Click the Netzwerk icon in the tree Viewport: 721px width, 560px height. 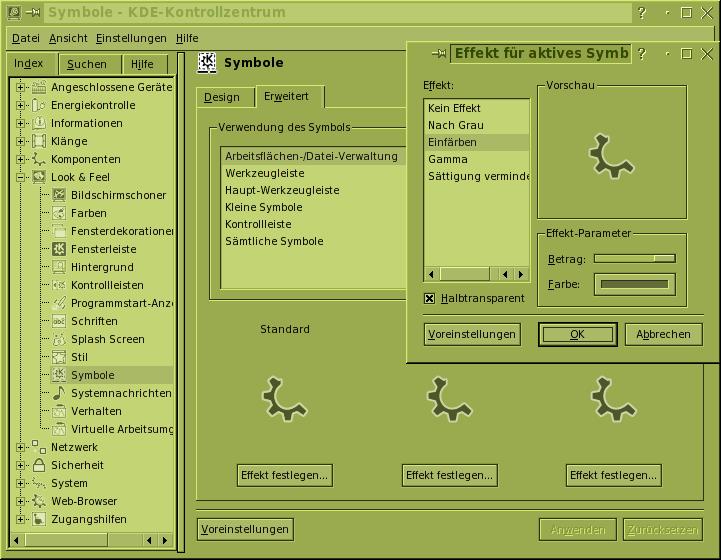point(39,447)
